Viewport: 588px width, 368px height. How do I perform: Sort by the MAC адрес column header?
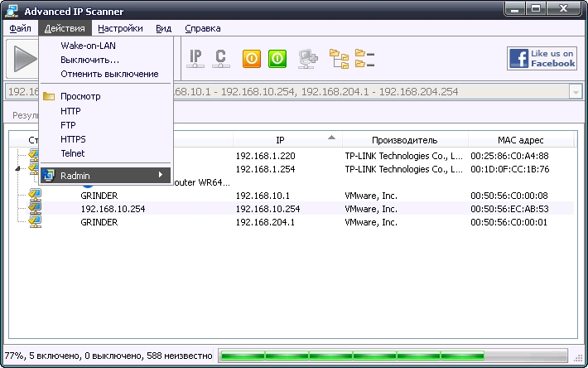click(x=520, y=140)
